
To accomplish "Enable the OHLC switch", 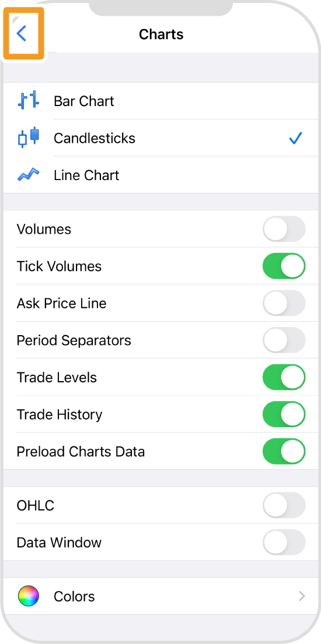I will click(x=284, y=505).
